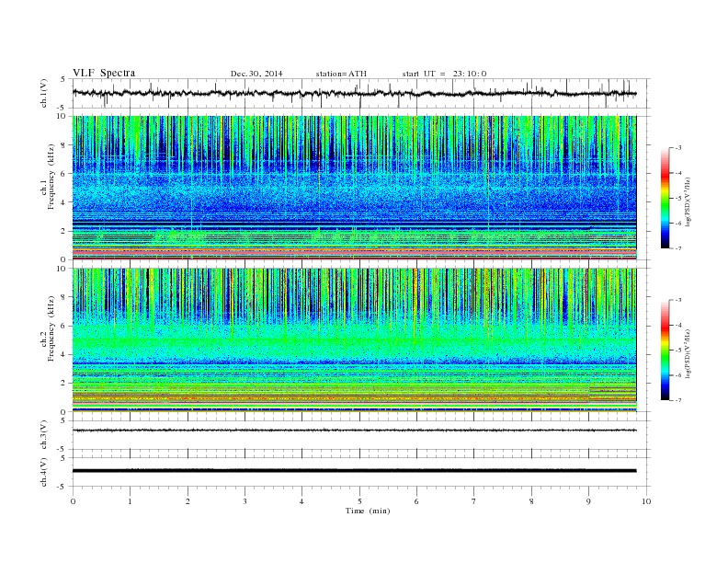Click the "10" tick on the time axis

click(x=646, y=501)
